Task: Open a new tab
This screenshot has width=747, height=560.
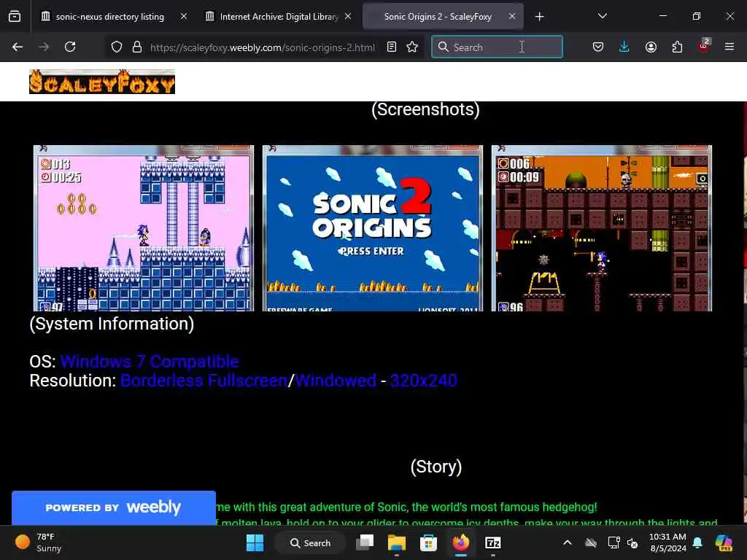Action: coord(539,17)
